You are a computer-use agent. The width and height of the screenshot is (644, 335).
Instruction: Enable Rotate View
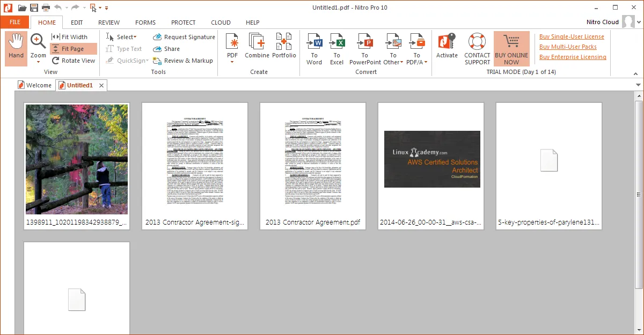74,60
